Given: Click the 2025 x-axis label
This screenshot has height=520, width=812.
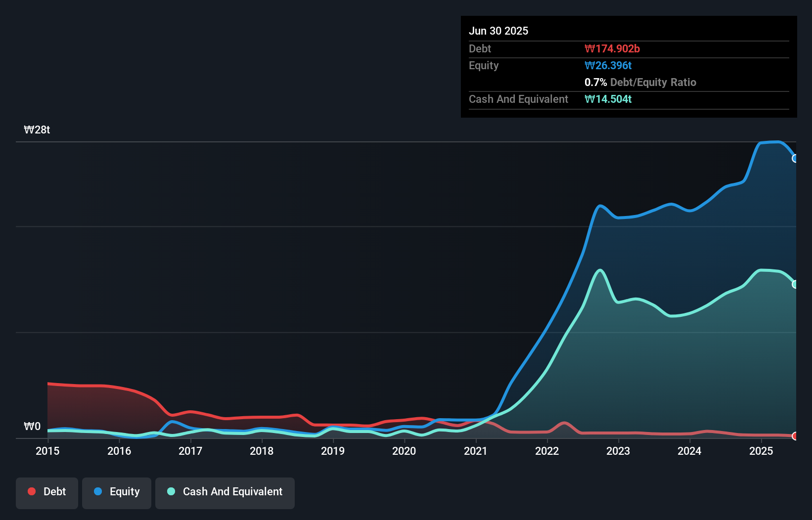Looking at the screenshot, I should (761, 451).
